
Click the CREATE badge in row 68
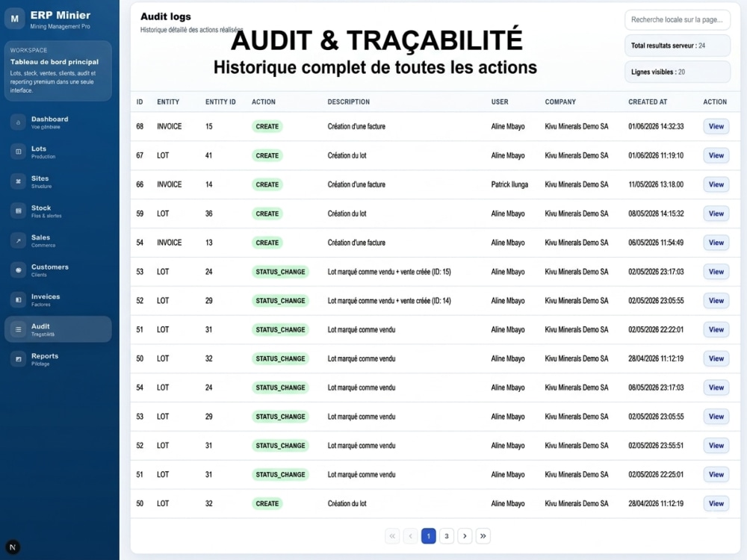[x=267, y=126]
